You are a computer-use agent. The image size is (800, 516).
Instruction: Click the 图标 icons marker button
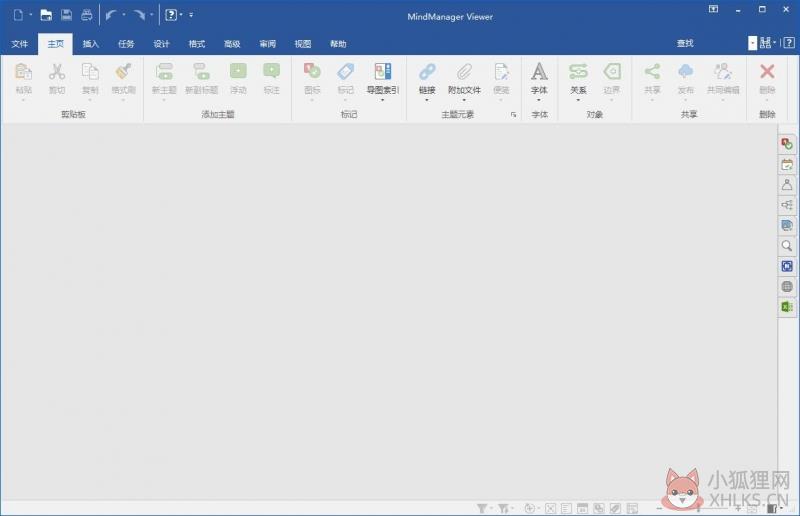[x=312, y=71]
